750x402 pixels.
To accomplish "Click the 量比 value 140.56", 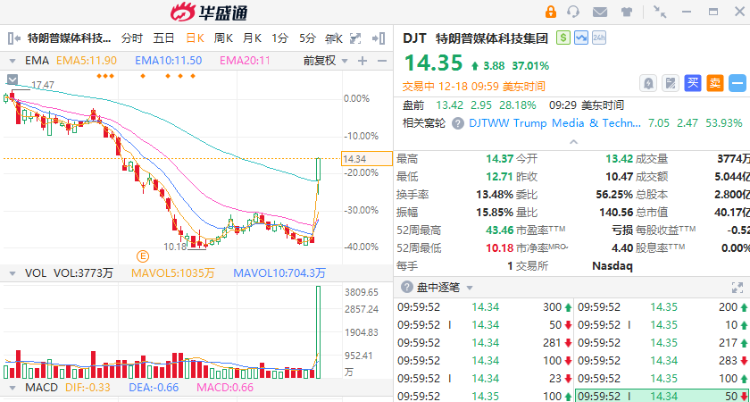I will pos(616,212).
